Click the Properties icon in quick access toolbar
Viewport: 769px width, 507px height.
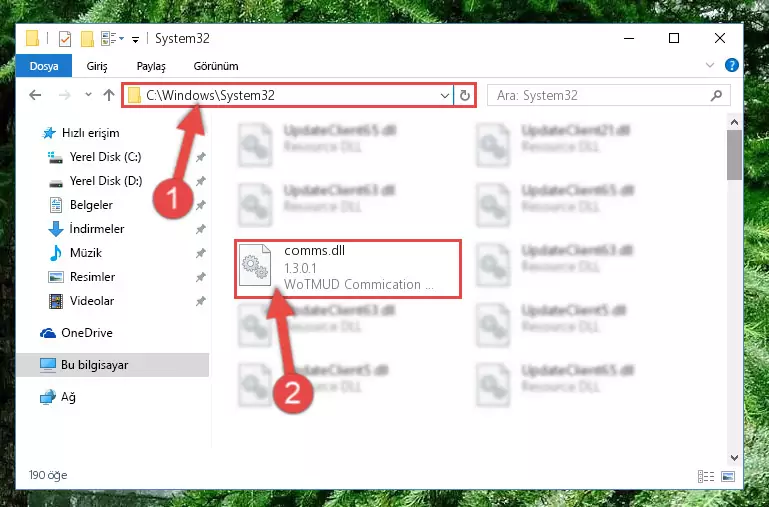[x=65, y=38]
